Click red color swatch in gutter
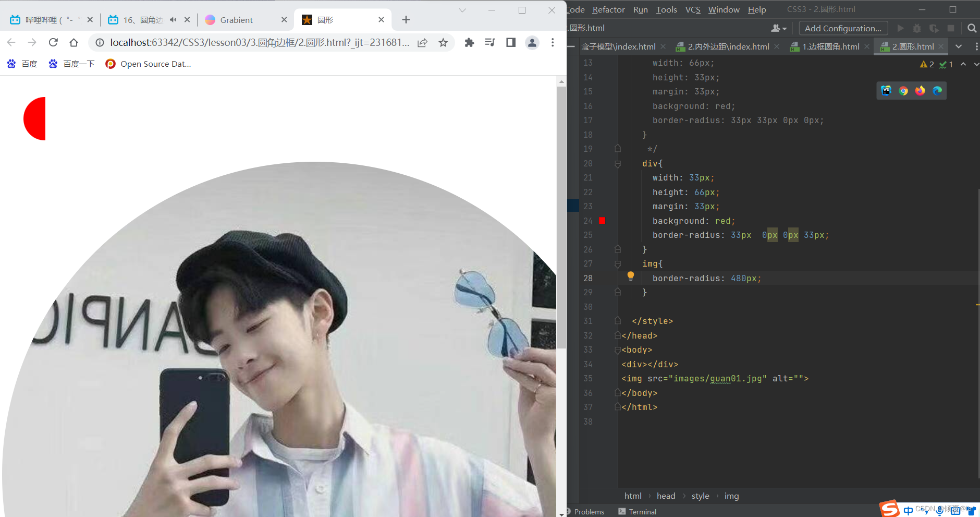The height and width of the screenshot is (517, 980). coord(602,221)
